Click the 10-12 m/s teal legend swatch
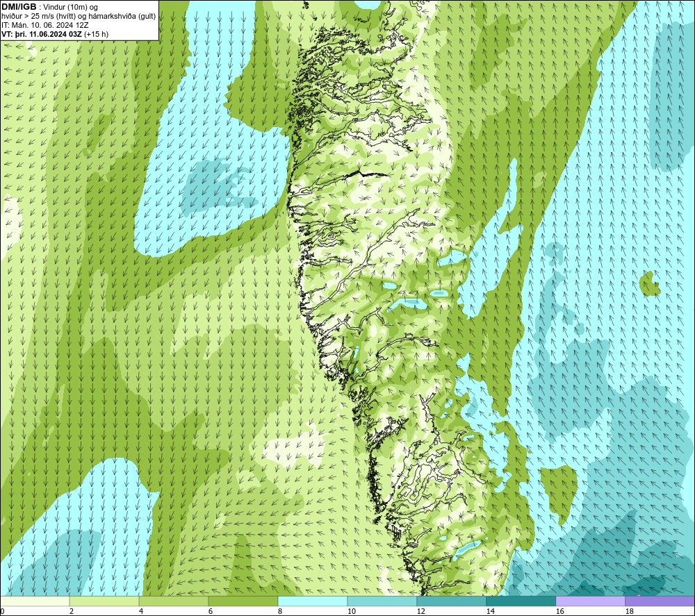This screenshot has height=616, width=695. click(382, 601)
